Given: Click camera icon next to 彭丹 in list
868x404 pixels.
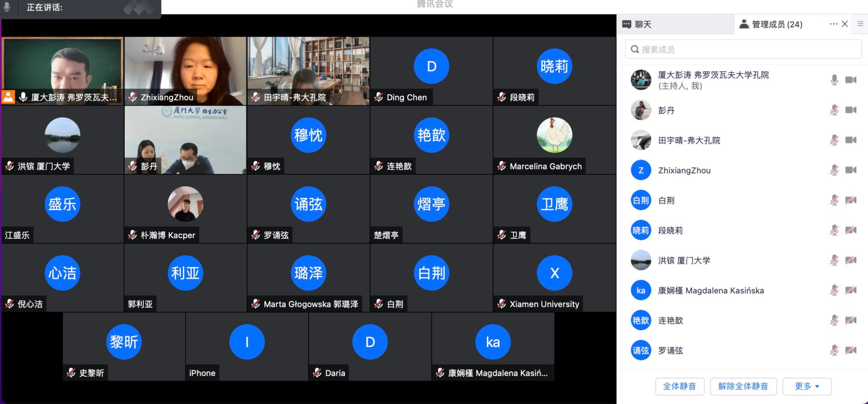Looking at the screenshot, I should point(851,110).
